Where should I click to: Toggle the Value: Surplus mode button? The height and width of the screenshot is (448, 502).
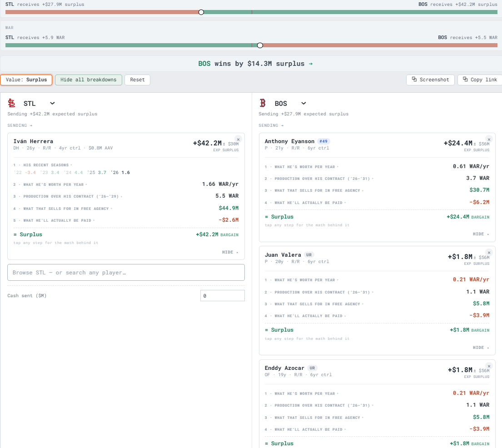(26, 80)
